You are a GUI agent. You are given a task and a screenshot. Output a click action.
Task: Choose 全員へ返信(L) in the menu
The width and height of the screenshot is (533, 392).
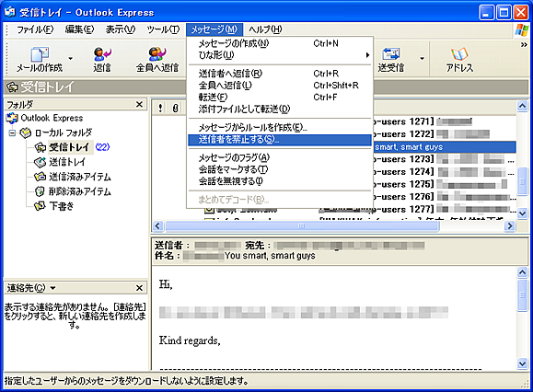point(280,86)
